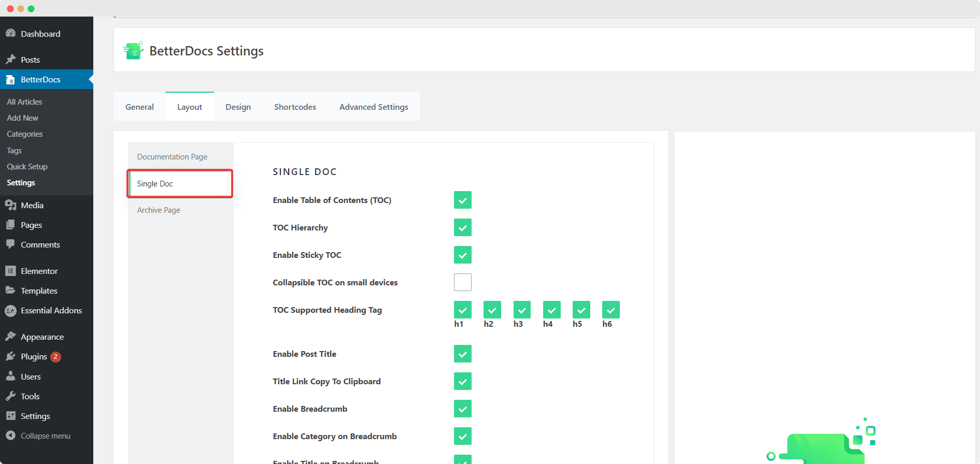Click the Dashboard gauge icon

(10, 33)
